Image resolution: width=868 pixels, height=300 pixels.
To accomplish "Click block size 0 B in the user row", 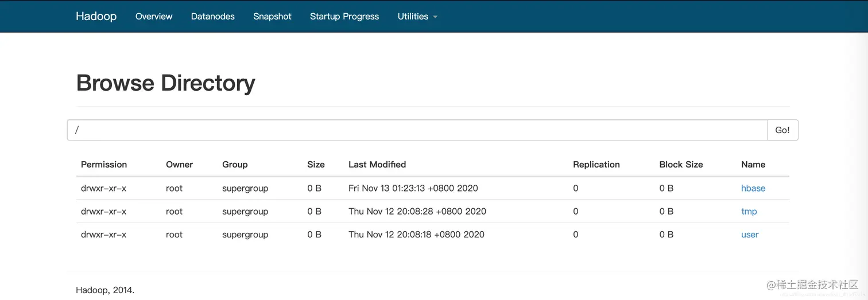I will tap(666, 234).
